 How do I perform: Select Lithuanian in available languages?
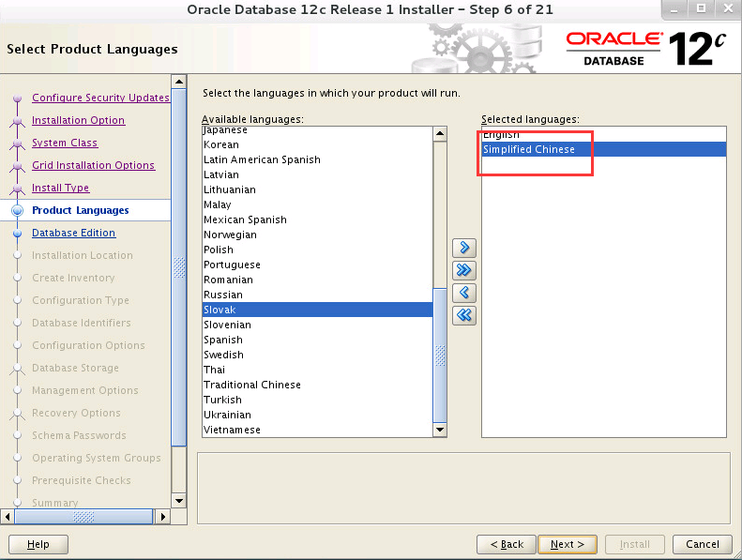point(317,189)
